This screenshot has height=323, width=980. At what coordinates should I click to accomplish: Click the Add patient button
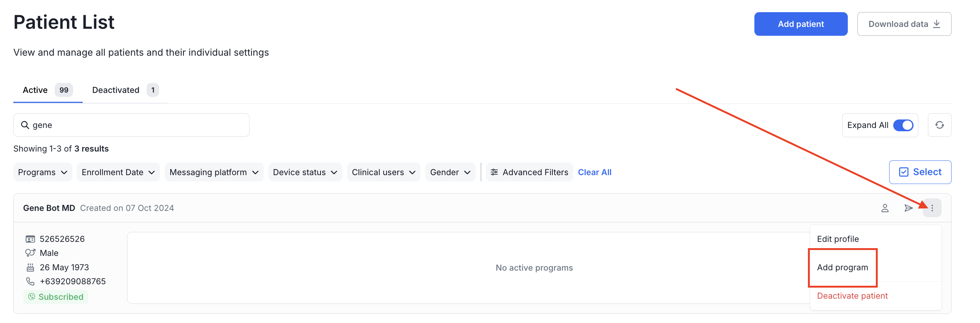pyautogui.click(x=801, y=24)
